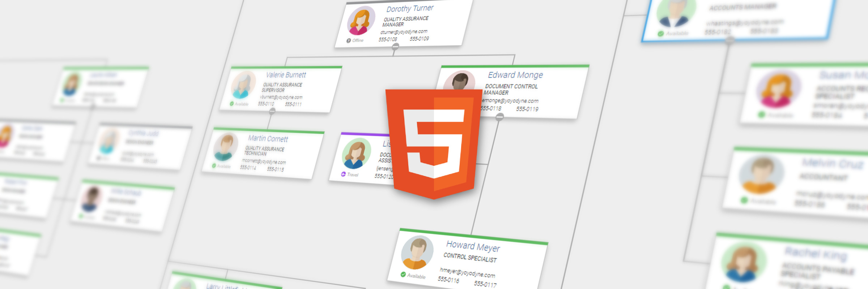Collapse the branch under Valerie Burnett

[x=272, y=111]
